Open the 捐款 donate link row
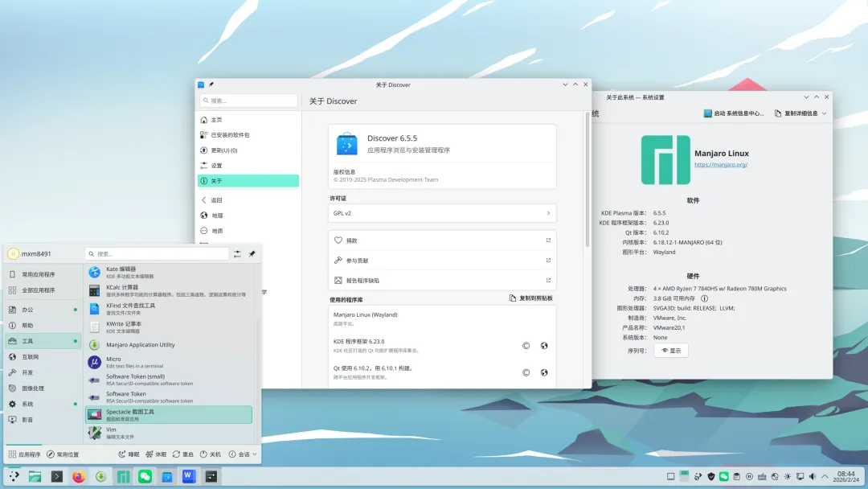This screenshot has height=489, width=868. [442, 240]
